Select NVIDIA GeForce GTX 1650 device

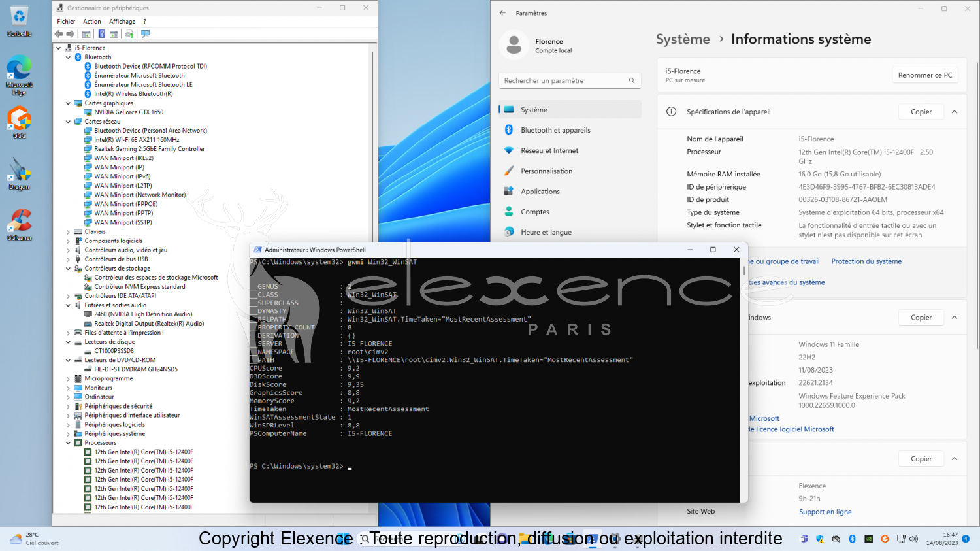pyautogui.click(x=129, y=112)
